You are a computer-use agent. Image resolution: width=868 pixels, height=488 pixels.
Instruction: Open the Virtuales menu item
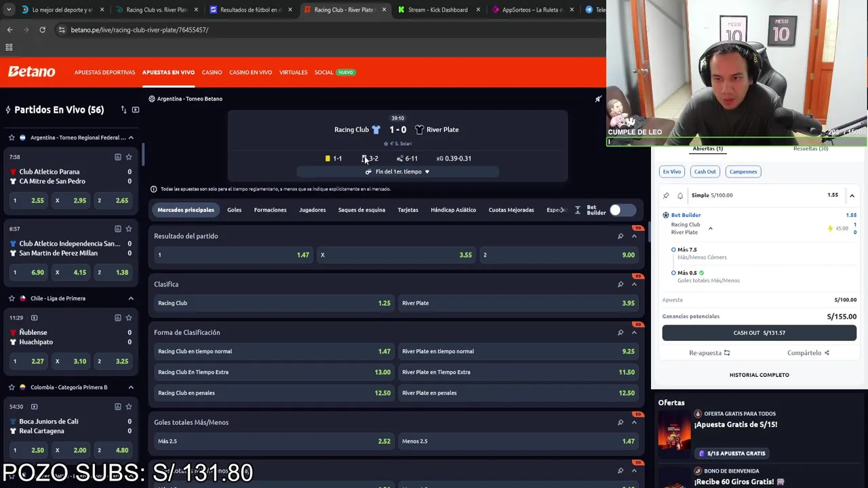tap(293, 73)
